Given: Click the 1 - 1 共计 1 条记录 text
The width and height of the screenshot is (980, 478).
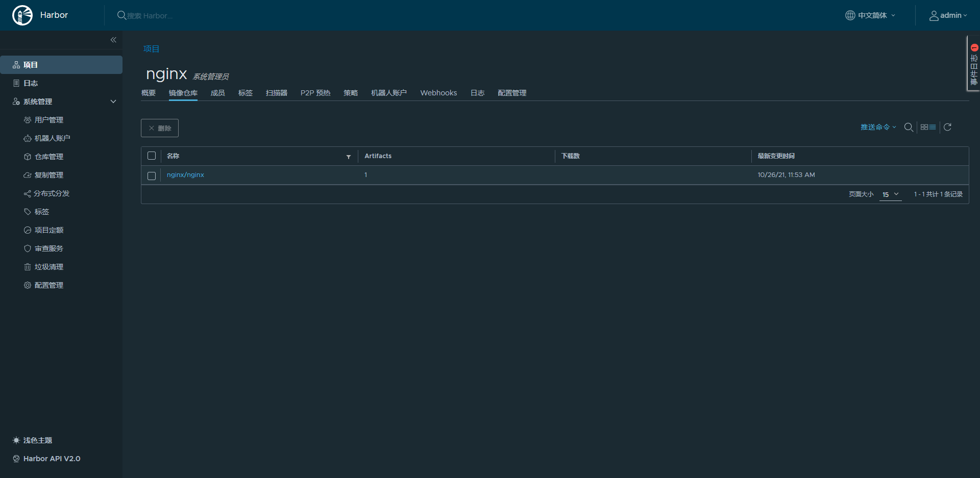Looking at the screenshot, I should coord(938,194).
